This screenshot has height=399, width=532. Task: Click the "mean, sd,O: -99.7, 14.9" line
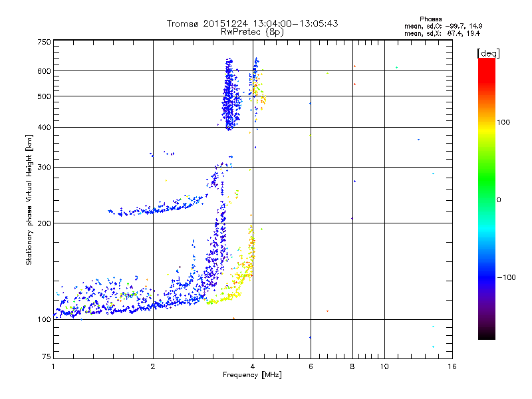coord(443,26)
